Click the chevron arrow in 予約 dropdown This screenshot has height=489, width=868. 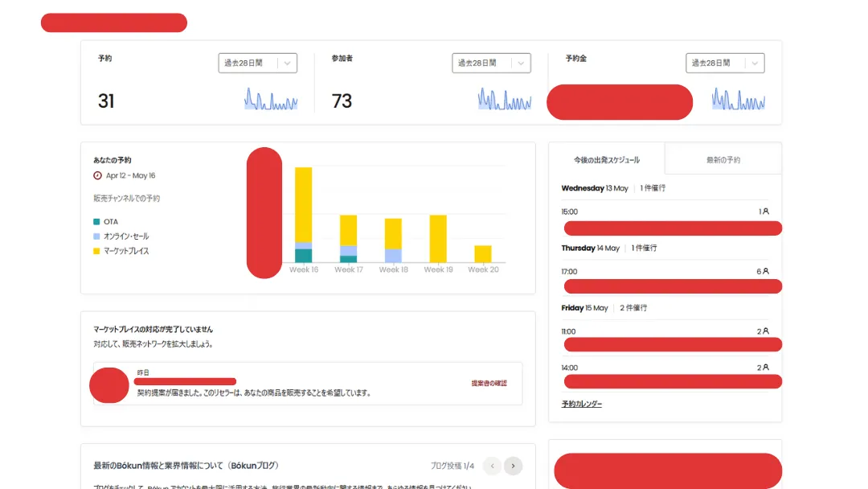287,63
